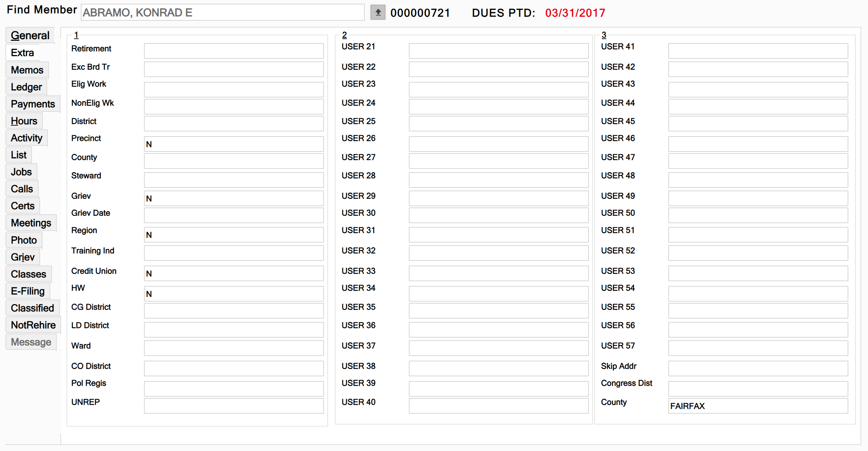Select the Congress Dist field

(x=758, y=389)
